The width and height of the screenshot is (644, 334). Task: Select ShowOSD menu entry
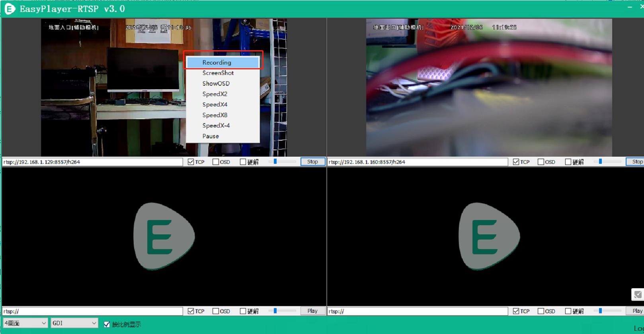coord(223,83)
